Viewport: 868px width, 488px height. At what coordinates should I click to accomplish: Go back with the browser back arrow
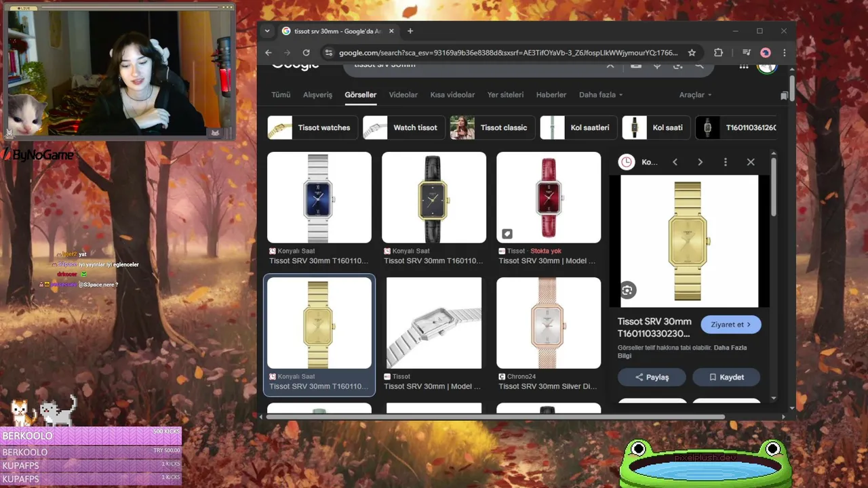click(x=269, y=52)
